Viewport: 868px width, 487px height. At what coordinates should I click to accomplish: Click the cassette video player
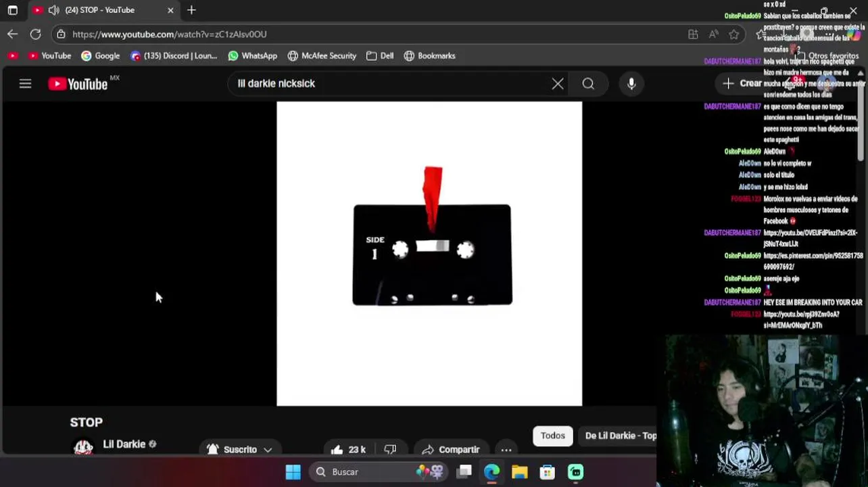(x=429, y=254)
